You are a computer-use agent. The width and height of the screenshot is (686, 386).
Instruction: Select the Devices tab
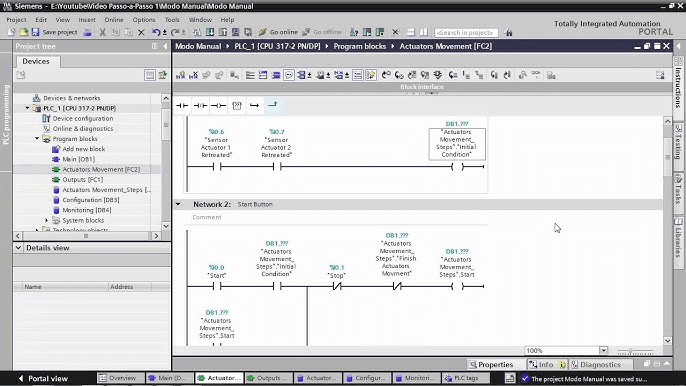36,61
